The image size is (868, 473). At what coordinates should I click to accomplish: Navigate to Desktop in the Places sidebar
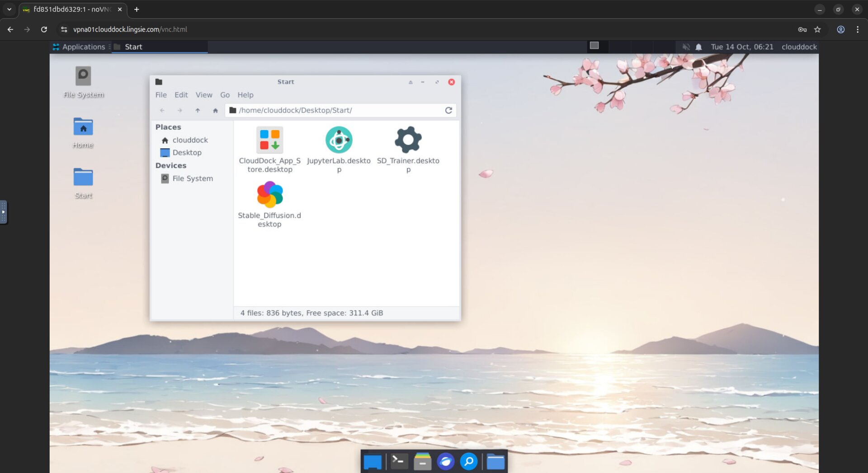click(x=187, y=152)
